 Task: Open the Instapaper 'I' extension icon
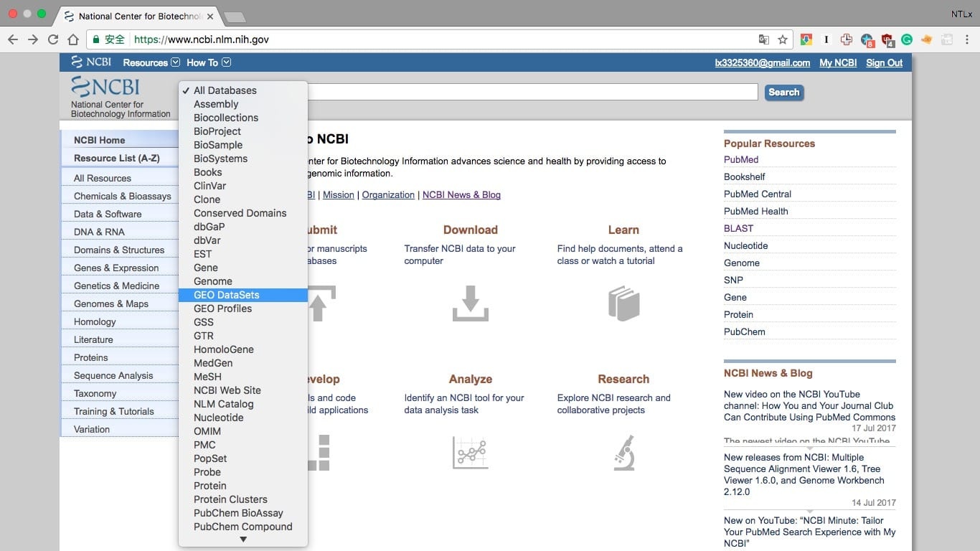pyautogui.click(x=826, y=39)
